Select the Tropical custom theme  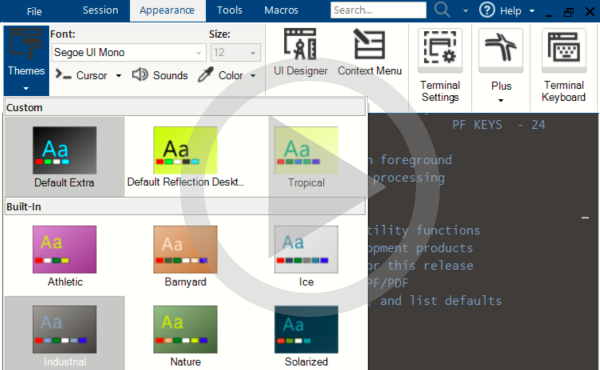306,157
